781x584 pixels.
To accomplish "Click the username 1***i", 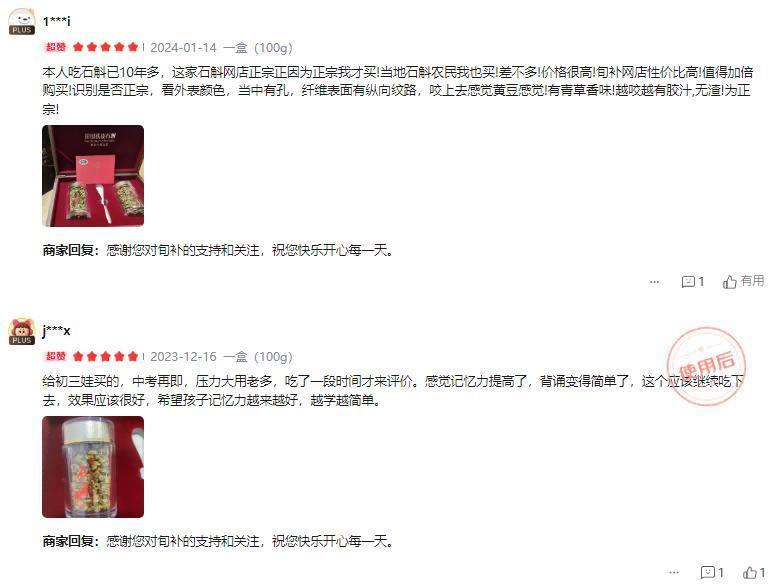I will point(56,21).
